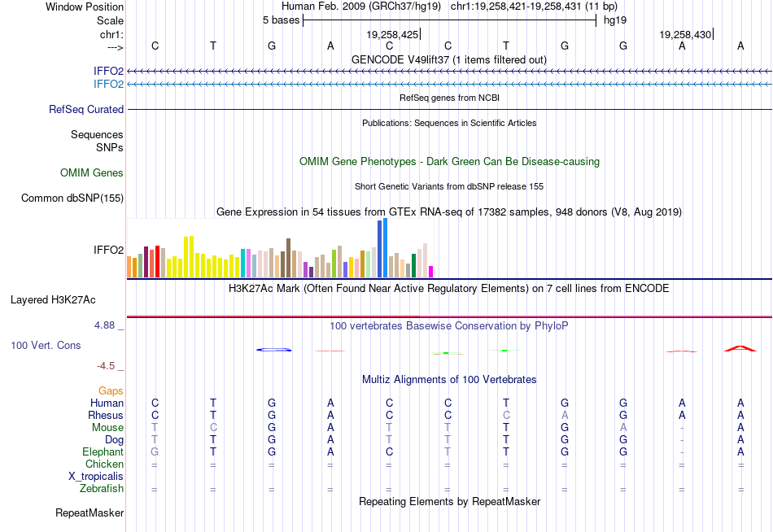Select the Mouse alignment row label
Image resolution: width=773 pixels, height=532 pixels.
(107, 428)
